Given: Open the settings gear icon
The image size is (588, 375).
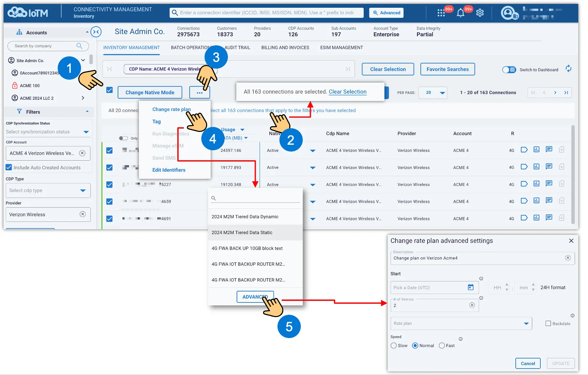Looking at the screenshot, I should pos(480,13).
